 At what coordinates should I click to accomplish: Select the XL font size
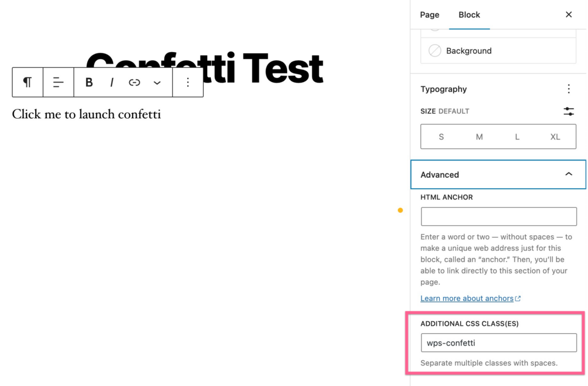[555, 137]
